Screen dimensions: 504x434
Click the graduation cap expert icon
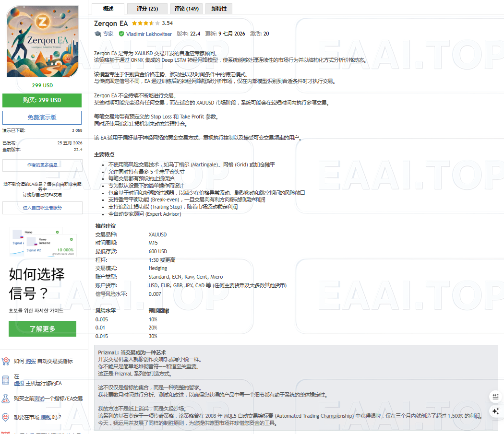98,34
